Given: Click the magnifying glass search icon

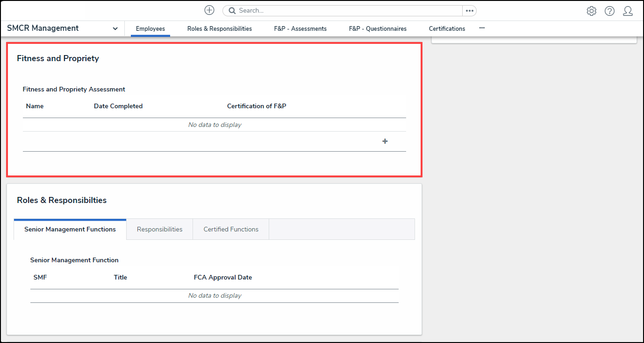Looking at the screenshot, I should 232,11.
